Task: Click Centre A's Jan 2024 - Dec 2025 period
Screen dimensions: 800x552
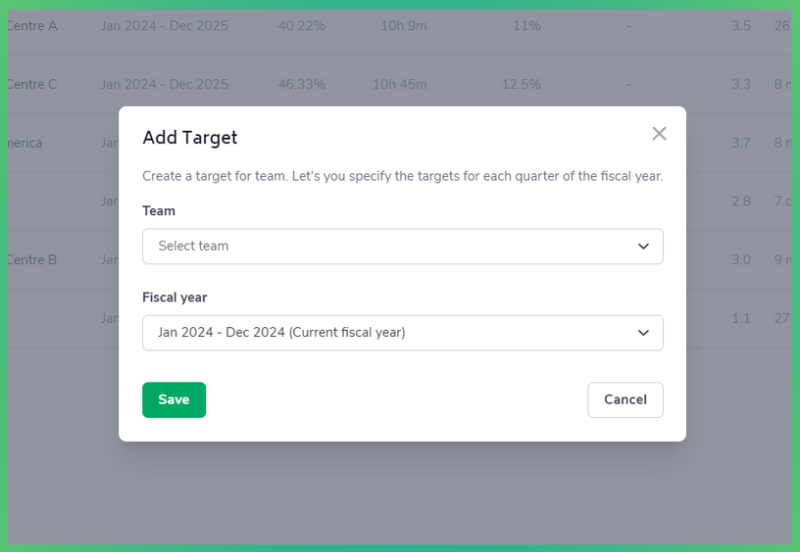Action: [x=164, y=26]
